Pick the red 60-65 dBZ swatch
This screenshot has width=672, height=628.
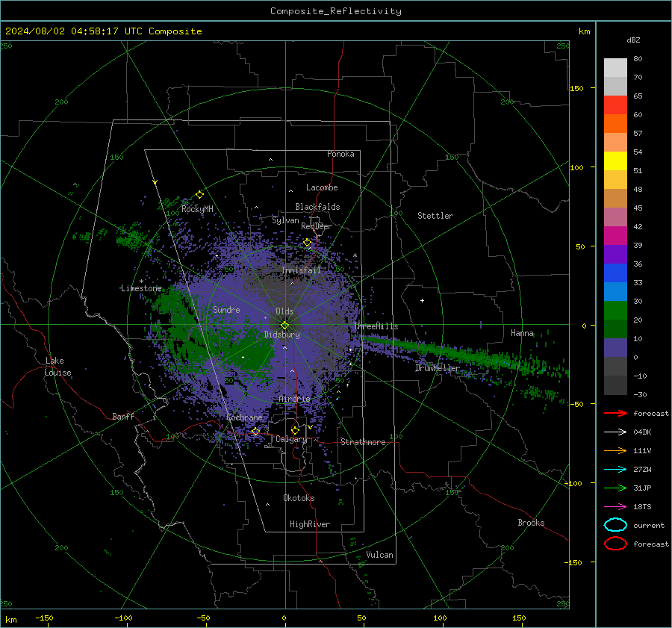(x=615, y=105)
